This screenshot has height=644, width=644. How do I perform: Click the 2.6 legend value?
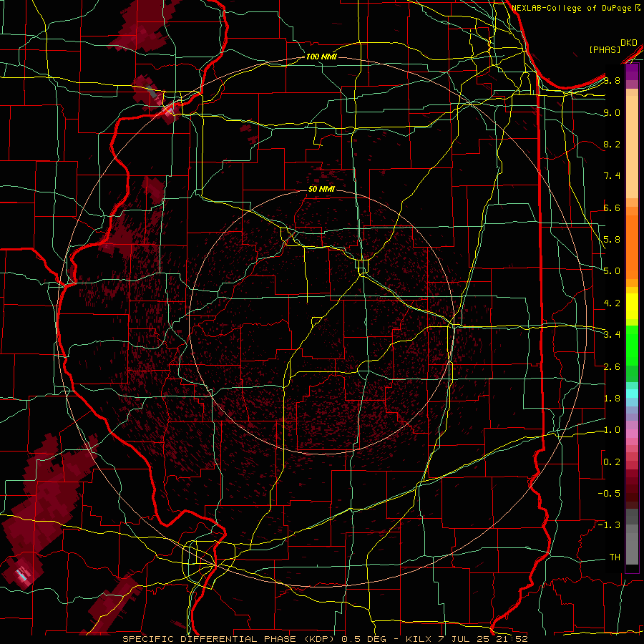pyautogui.click(x=612, y=367)
